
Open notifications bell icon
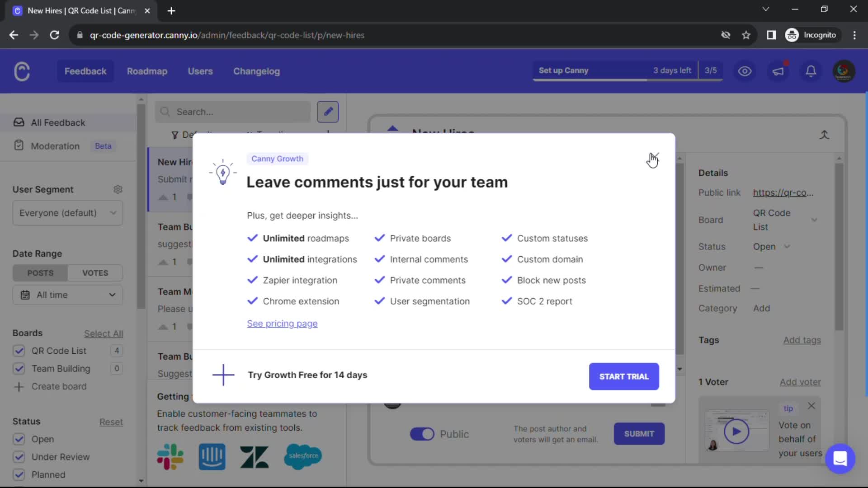pos(811,71)
